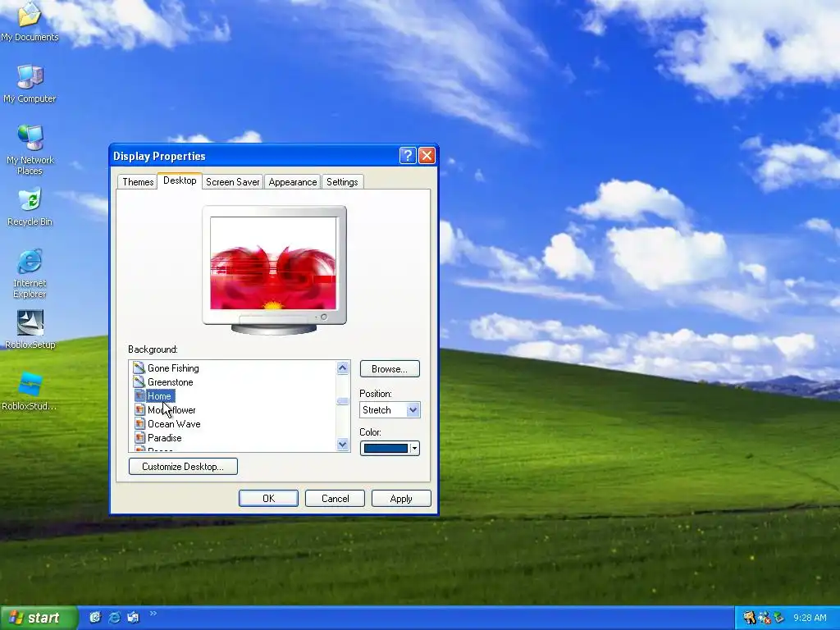Select the Internet Explorer desktop icon

30,272
